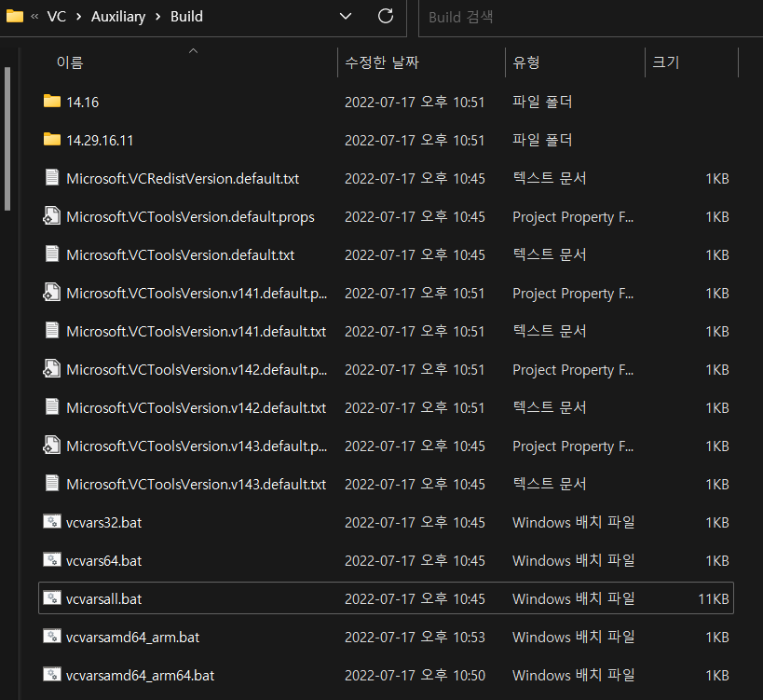Sort files by the 수정한 날짜 column header
The height and width of the screenshot is (700, 763).
[382, 62]
